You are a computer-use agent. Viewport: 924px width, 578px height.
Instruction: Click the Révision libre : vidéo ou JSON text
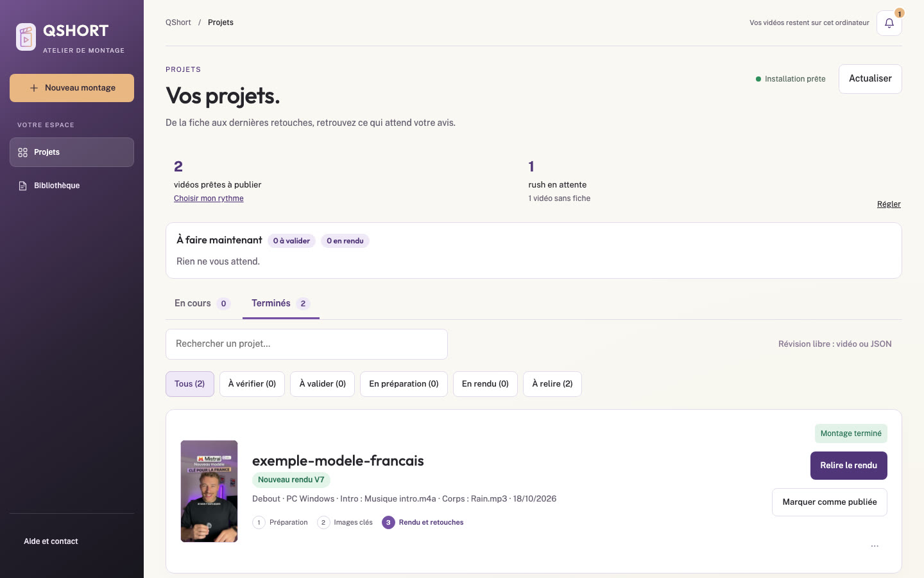click(835, 344)
